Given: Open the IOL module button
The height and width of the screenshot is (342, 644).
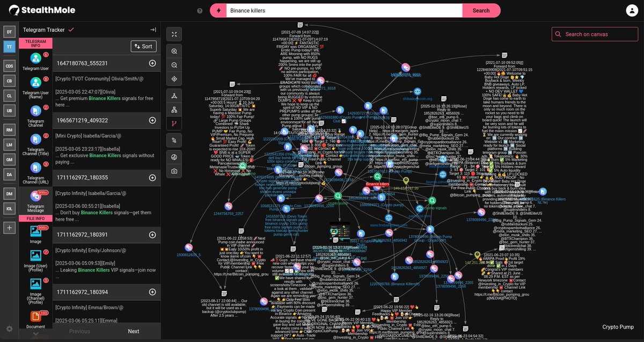Looking at the screenshot, I should pos(9,208).
